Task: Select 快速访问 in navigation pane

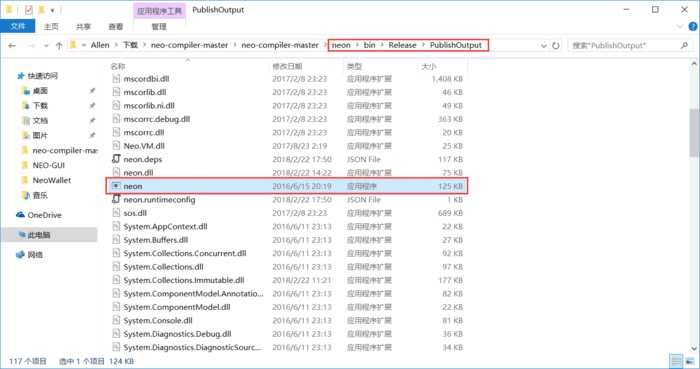Action: (x=43, y=76)
